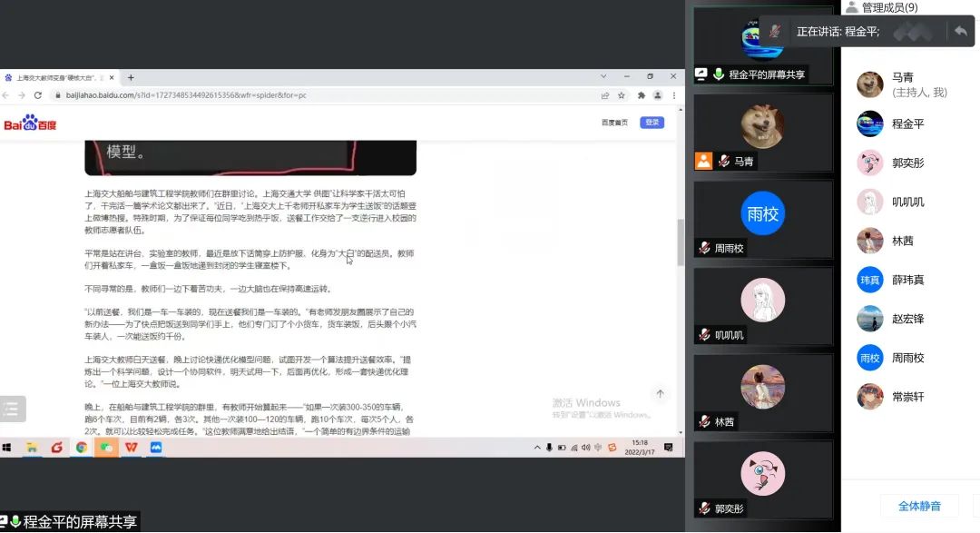Viewport: 980px width, 533px height.
Task: Click the share icon in the address bar
Action: (x=603, y=94)
